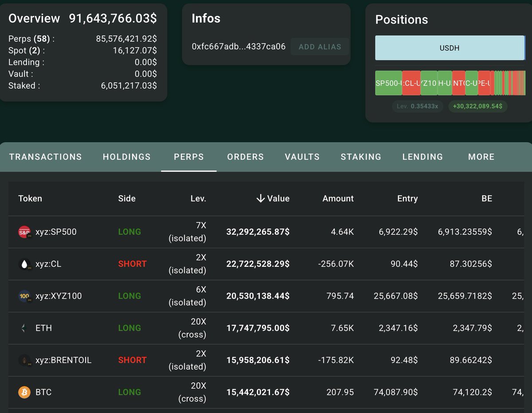Viewport: 532px width, 413px height.
Task: Select the Orders tab
Action: 245,157
